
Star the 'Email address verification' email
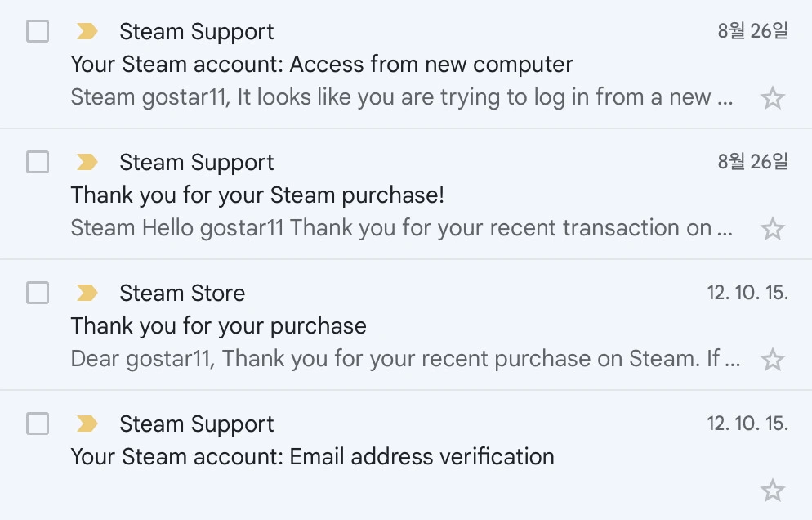click(772, 491)
